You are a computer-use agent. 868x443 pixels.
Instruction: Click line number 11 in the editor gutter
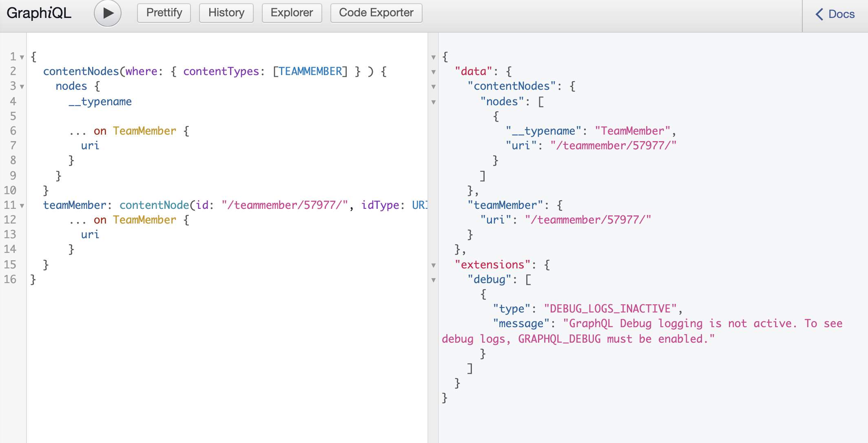click(10, 206)
